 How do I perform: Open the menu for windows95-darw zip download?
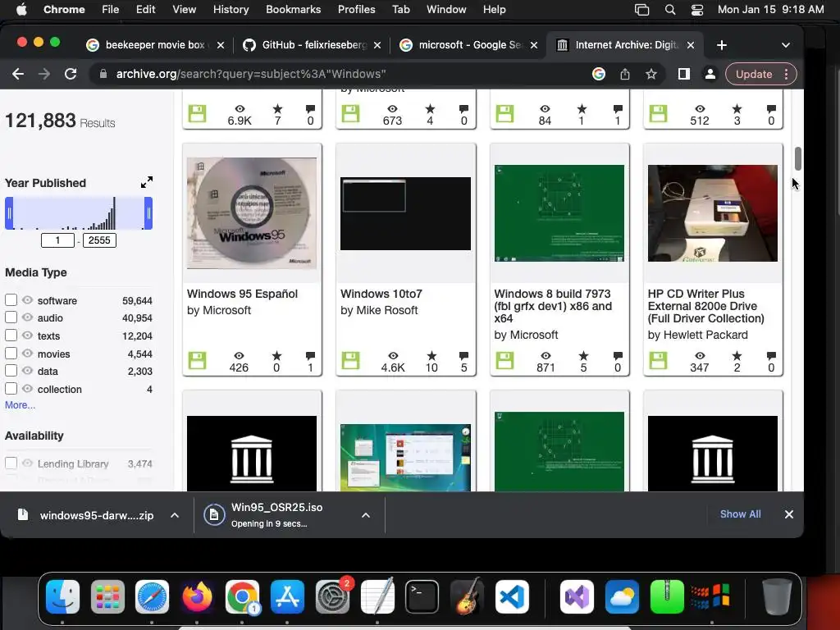click(175, 515)
